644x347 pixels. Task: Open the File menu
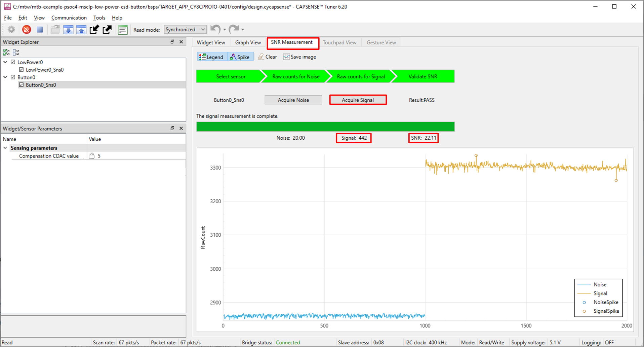tap(8, 18)
